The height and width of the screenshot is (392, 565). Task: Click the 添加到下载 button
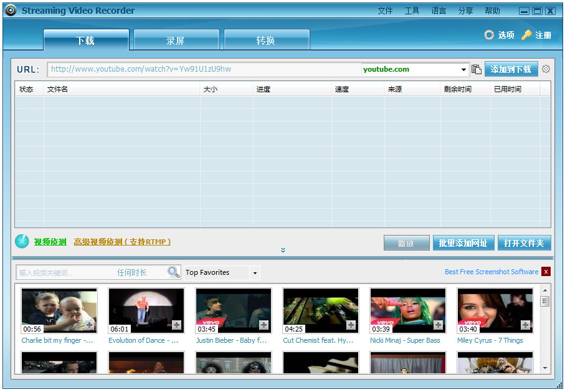(511, 69)
